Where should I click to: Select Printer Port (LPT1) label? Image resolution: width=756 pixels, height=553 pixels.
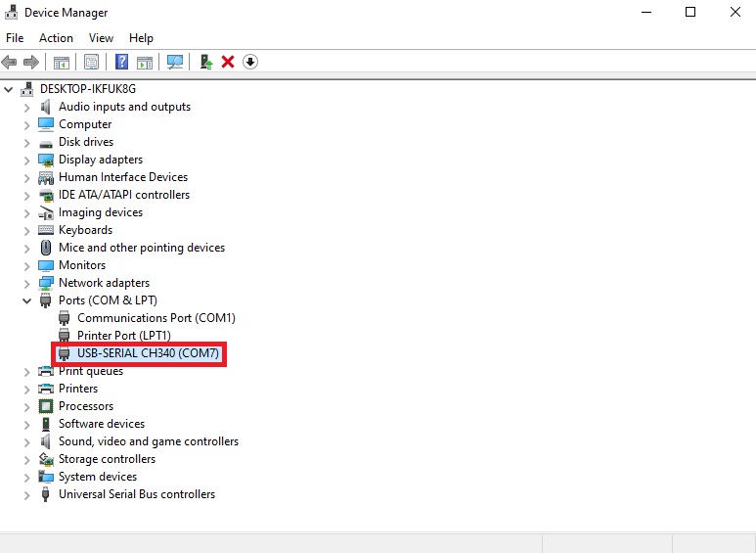124,336
